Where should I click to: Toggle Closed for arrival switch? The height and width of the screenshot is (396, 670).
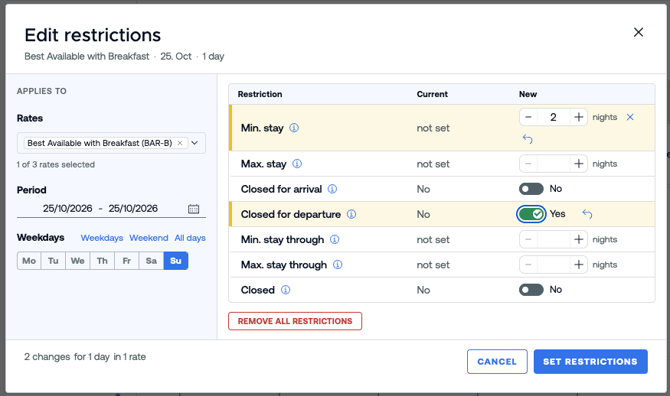pos(531,189)
